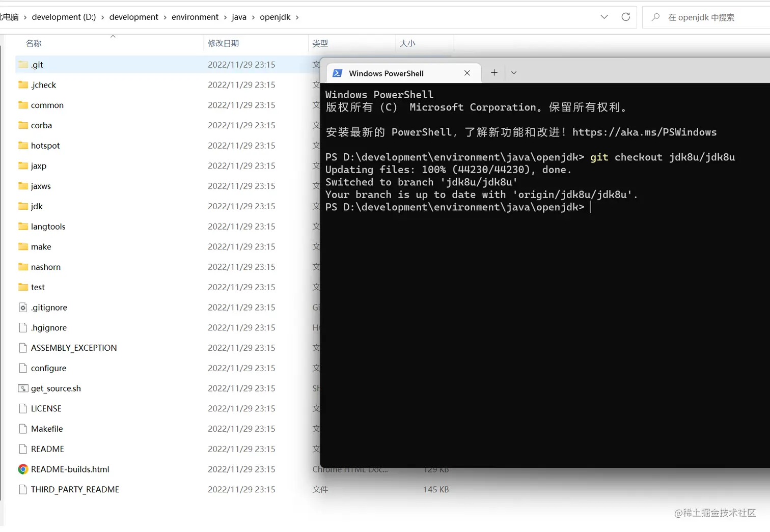Image resolution: width=770 pixels, height=532 pixels.
Task: Go to the development folder breadcrumb
Action: [x=133, y=17]
